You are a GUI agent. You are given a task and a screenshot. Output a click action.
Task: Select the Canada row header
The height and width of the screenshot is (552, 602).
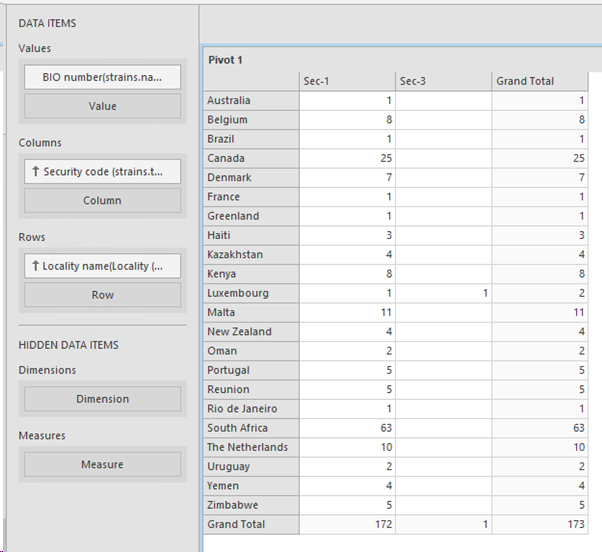pos(250,158)
